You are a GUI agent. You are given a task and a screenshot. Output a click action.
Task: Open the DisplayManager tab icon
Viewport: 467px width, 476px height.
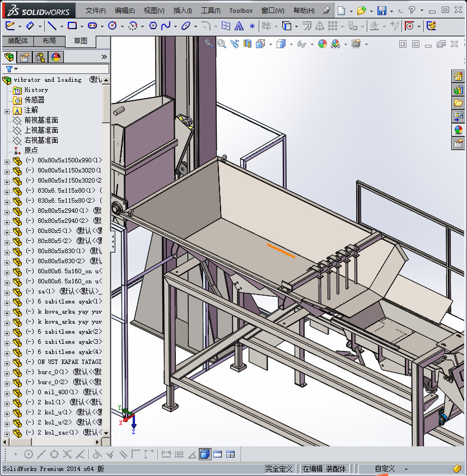coord(56,57)
